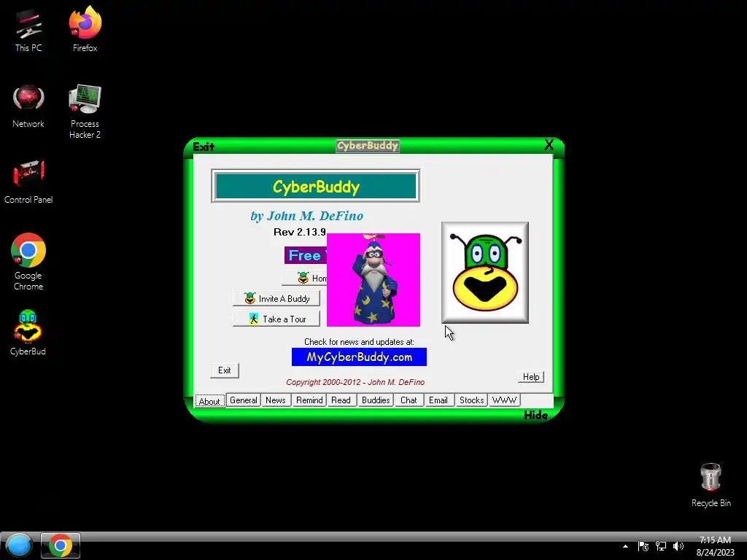Click the Take a Tour button
This screenshot has width=747, height=560.
(276, 319)
